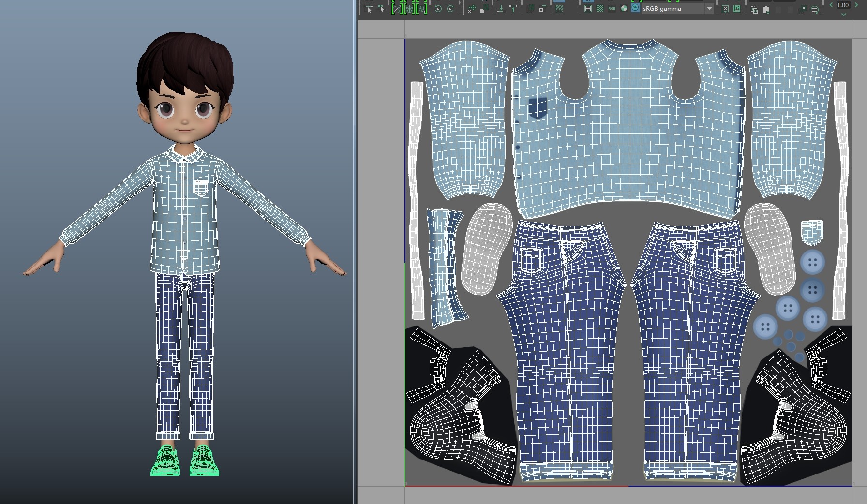Screen dimensions: 867x504
Task: Copy UVs using the copy icon
Action: coord(755,9)
